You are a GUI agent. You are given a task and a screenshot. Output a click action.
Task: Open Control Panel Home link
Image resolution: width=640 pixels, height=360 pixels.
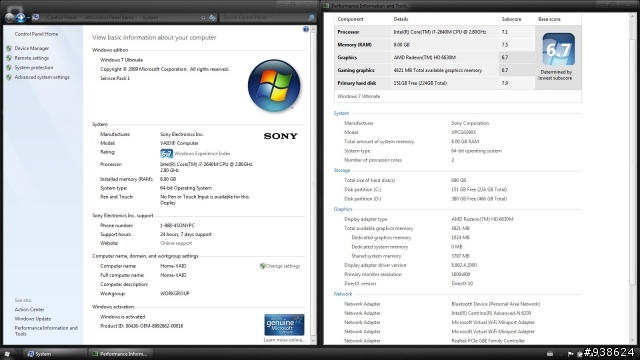point(36,34)
